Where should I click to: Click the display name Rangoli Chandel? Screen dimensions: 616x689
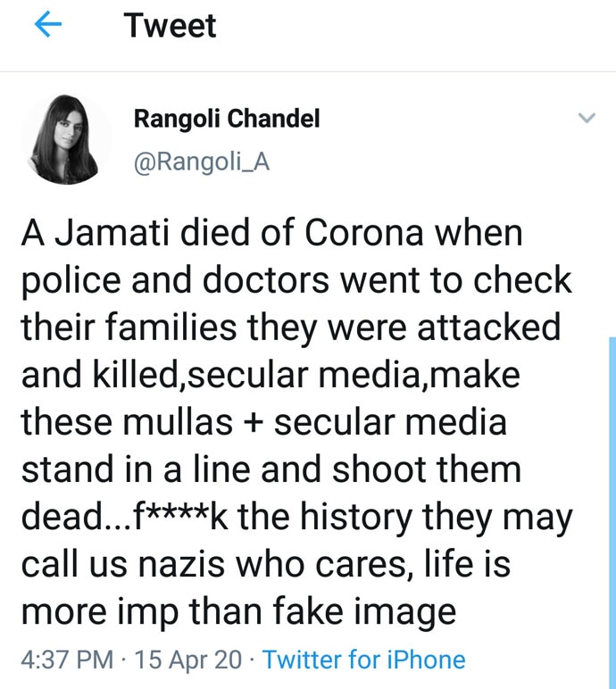coord(227,119)
